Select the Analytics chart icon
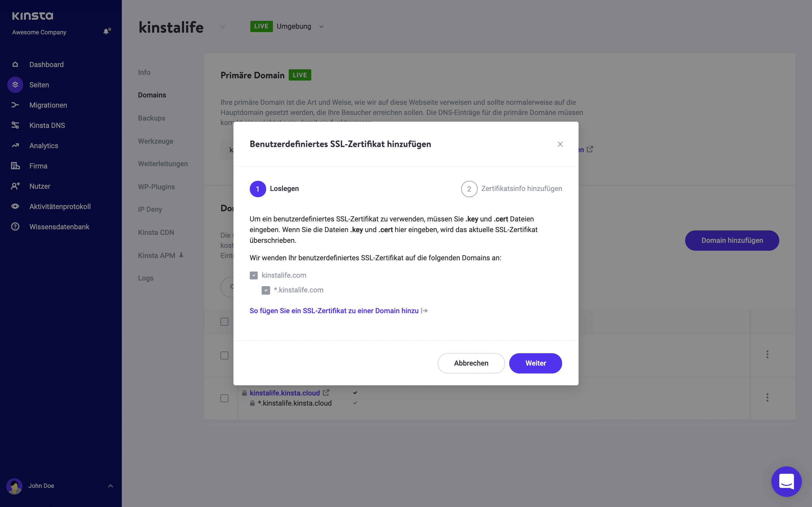Viewport: 812px width, 507px height. 15,146
